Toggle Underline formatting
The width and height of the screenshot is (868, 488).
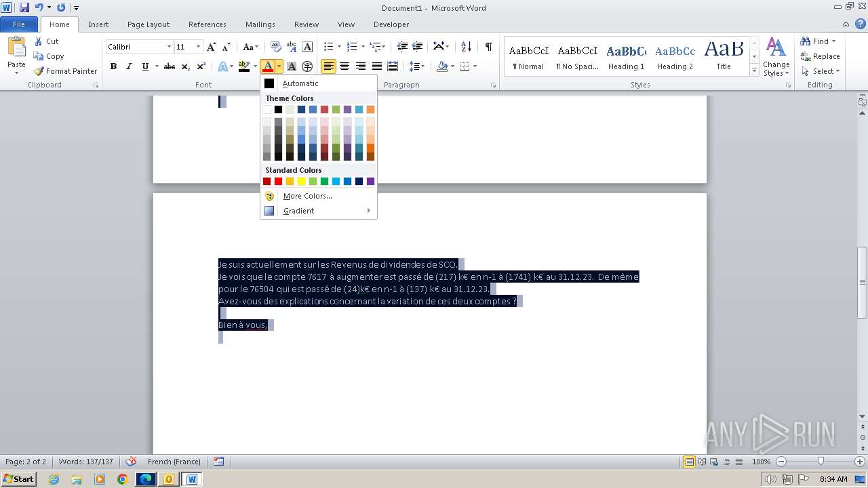point(145,66)
